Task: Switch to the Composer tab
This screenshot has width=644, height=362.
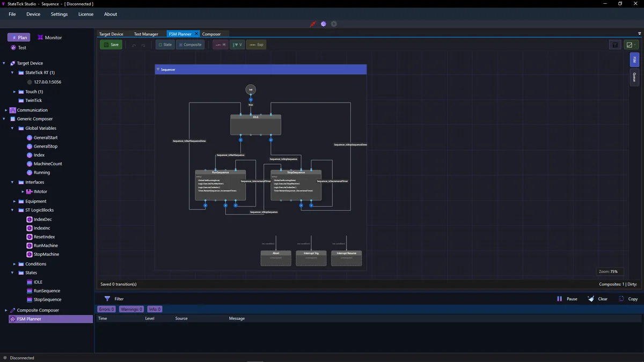Action: point(211,34)
